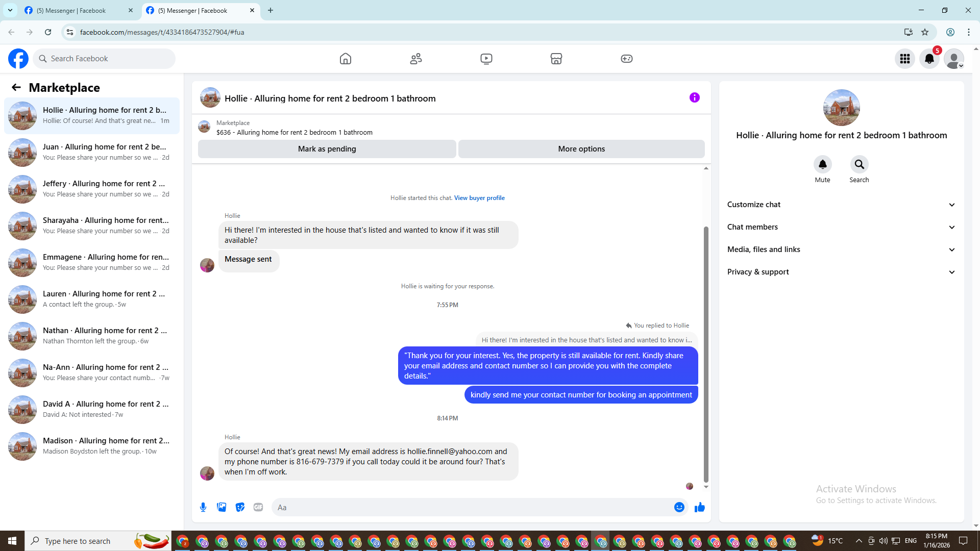Open notifications bell with 5 badge
The width and height of the screenshot is (980, 551).
pos(929,59)
